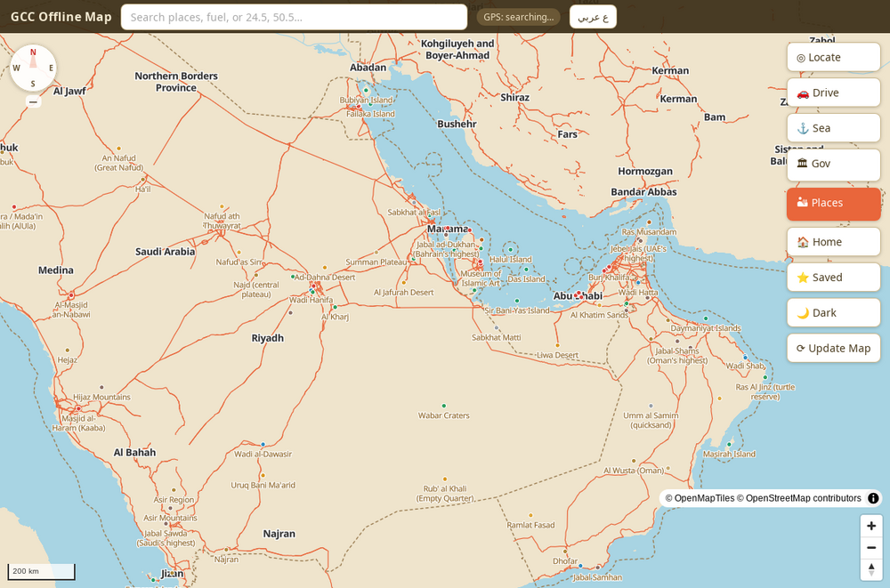Viewport: 890px width, 588px height.
Task: Click the Nafud ath Thuwayrat marker
Action: pyautogui.click(x=222, y=206)
